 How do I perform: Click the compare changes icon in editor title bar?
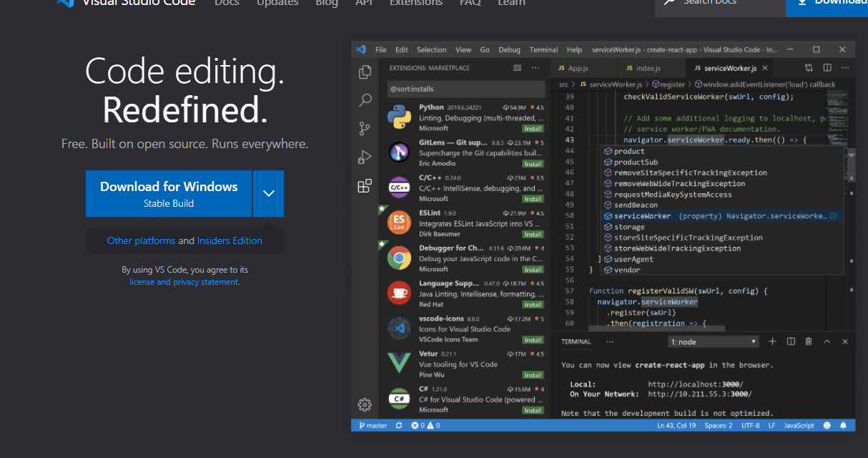pos(809,68)
